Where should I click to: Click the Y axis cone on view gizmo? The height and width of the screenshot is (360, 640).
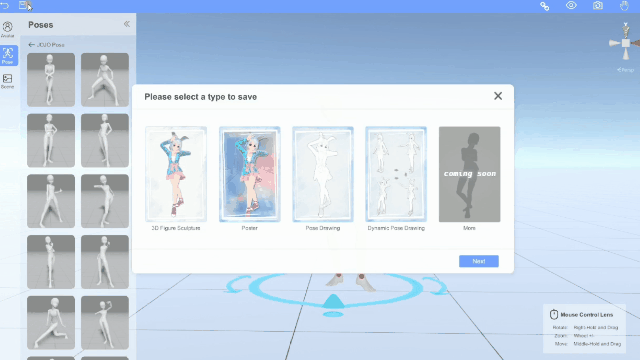(625, 31)
